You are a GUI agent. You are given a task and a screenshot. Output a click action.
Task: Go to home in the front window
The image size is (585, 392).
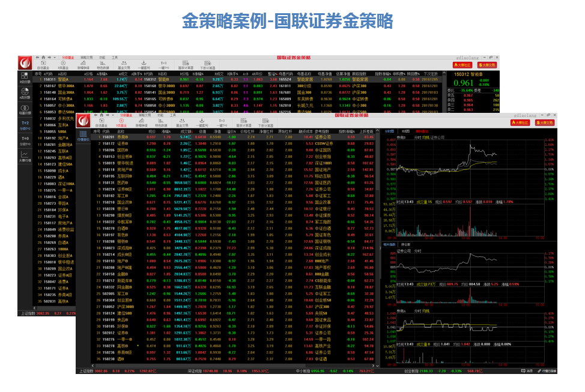coord(102,115)
